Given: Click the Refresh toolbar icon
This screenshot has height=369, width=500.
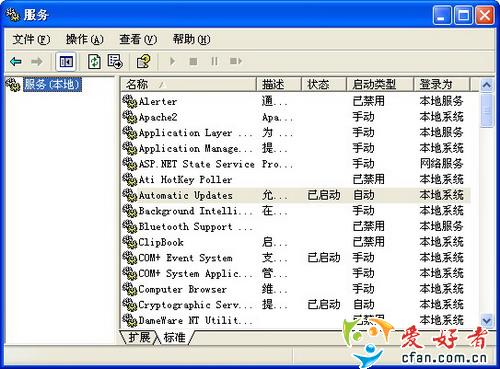Looking at the screenshot, I should click(x=94, y=62).
